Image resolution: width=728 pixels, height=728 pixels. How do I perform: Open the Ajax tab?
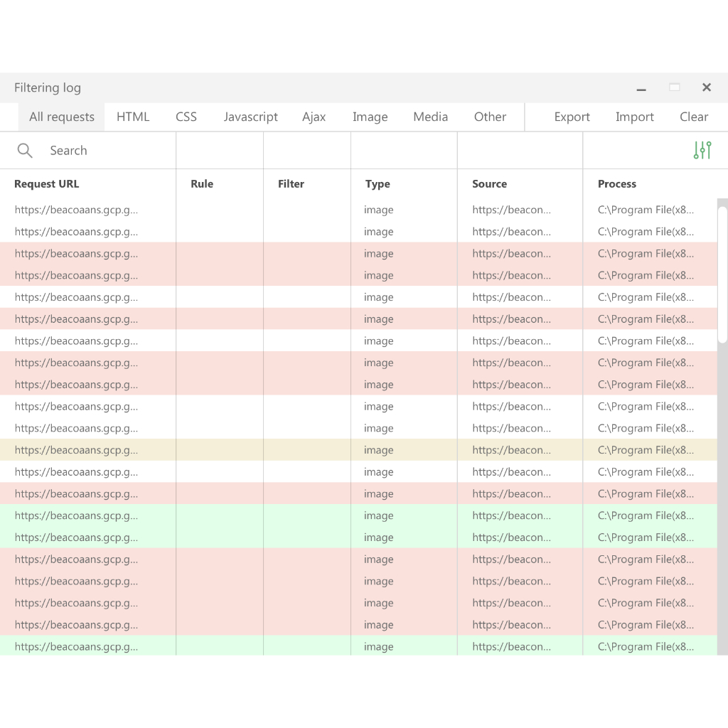(314, 117)
